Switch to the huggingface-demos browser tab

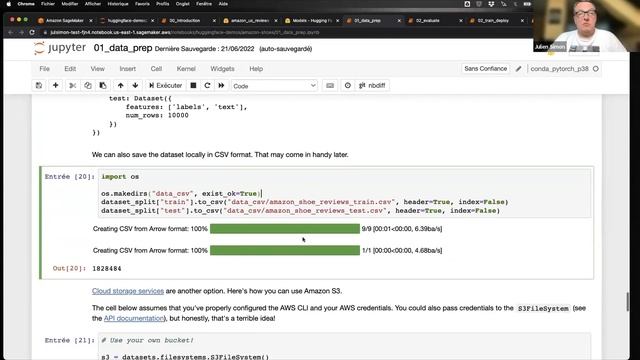[127, 20]
